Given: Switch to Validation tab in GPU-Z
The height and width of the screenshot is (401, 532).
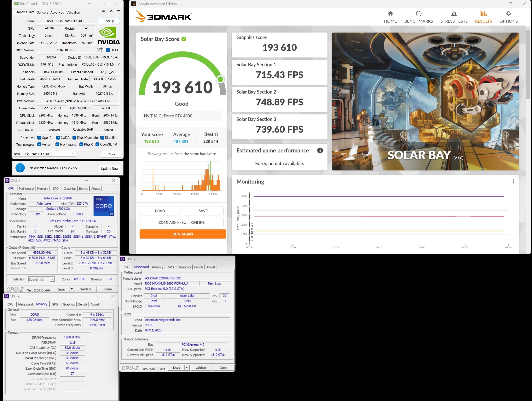Looking at the screenshot, I should point(73,12).
